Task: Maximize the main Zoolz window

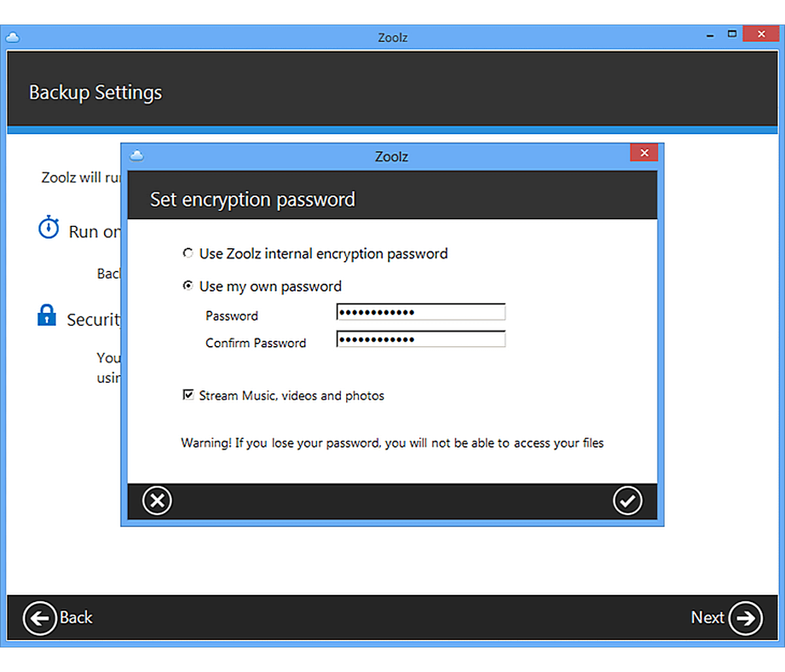Action: click(732, 34)
